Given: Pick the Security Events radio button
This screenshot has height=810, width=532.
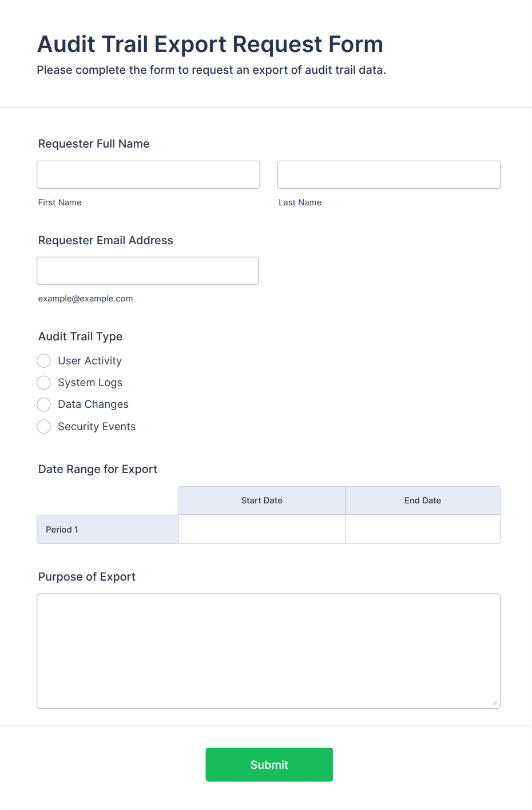Looking at the screenshot, I should tap(44, 427).
